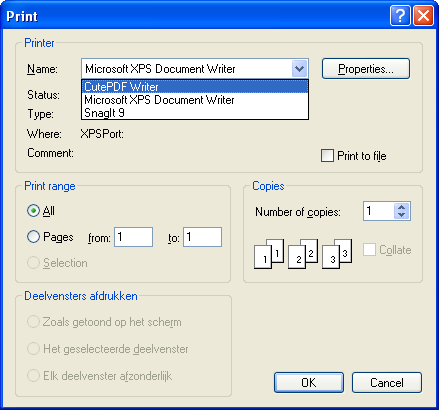Viewport: 439px width, 410px height.
Task: Increase number of copies with up arrow
Action: coord(402,207)
